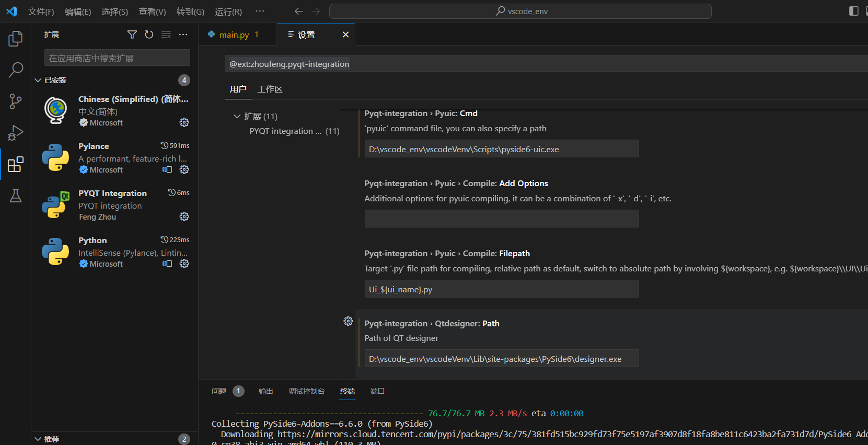The height and width of the screenshot is (445, 868).
Task: Open the Search view in activity bar
Action: (x=16, y=70)
